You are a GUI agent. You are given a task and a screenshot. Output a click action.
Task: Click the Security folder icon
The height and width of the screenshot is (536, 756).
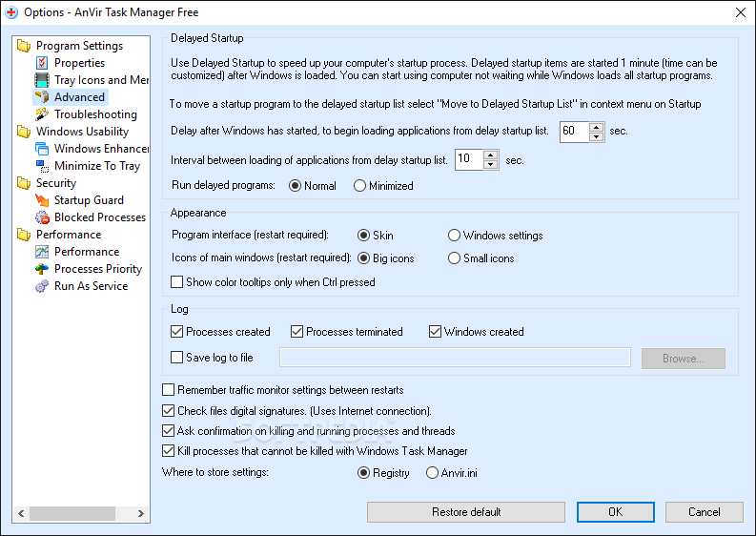(x=24, y=183)
